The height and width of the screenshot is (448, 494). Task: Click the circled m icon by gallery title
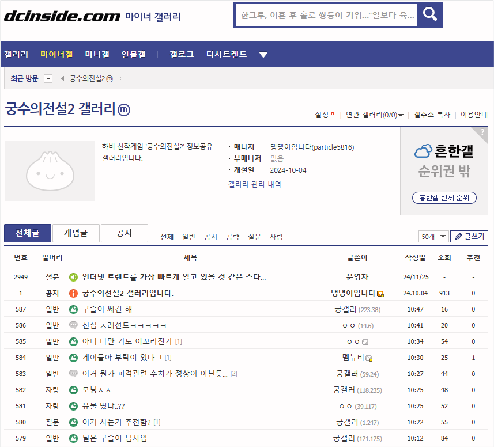pos(124,110)
